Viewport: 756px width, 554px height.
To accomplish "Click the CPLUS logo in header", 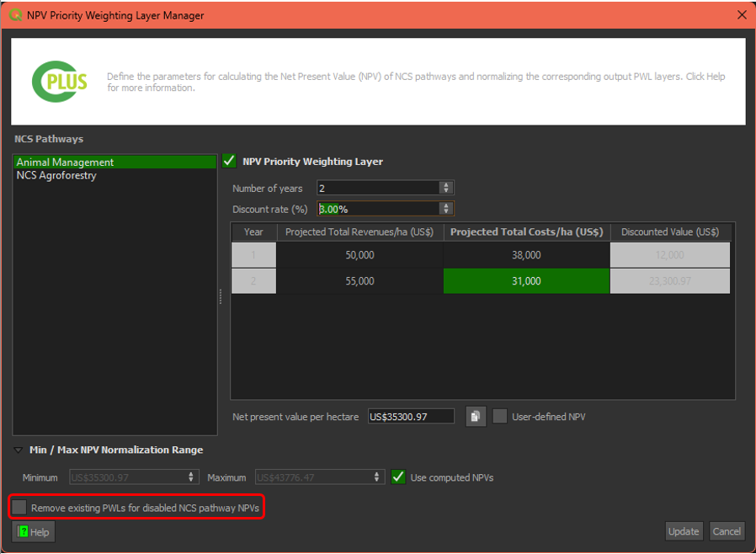I will click(60, 82).
